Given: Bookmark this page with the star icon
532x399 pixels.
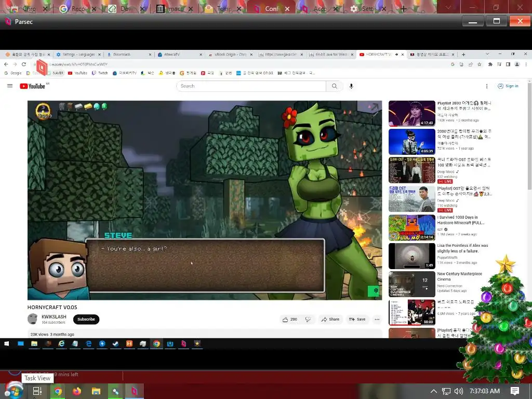Looking at the screenshot, I should coord(480,64).
